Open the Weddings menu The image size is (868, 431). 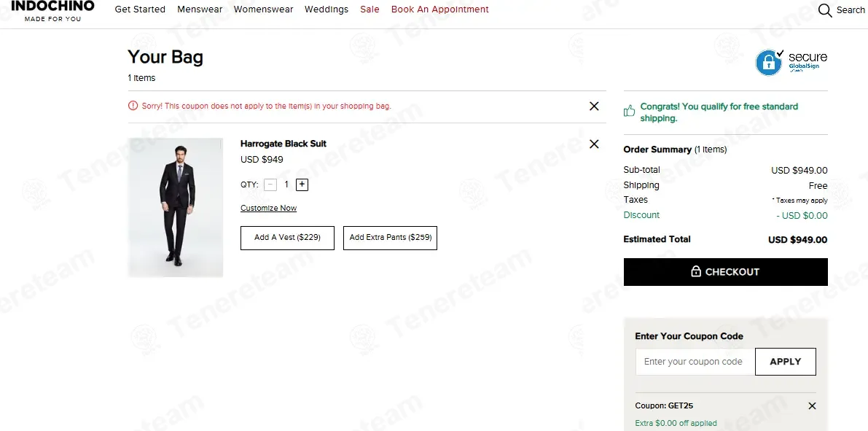click(327, 9)
